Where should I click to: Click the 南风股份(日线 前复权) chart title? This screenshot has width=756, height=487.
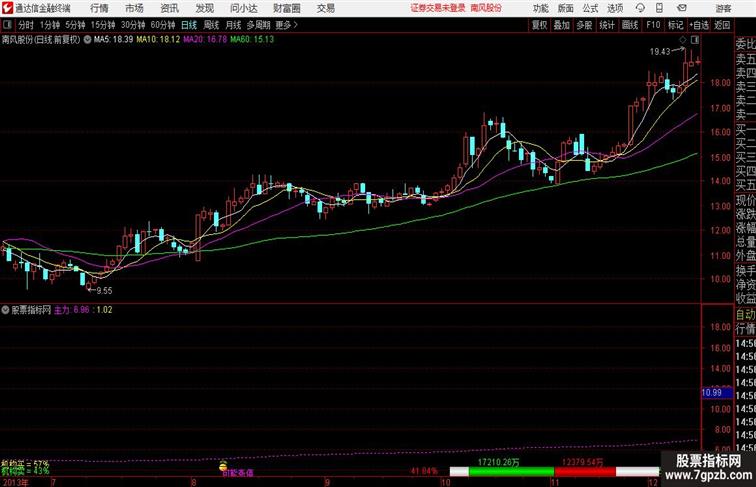click(41, 40)
